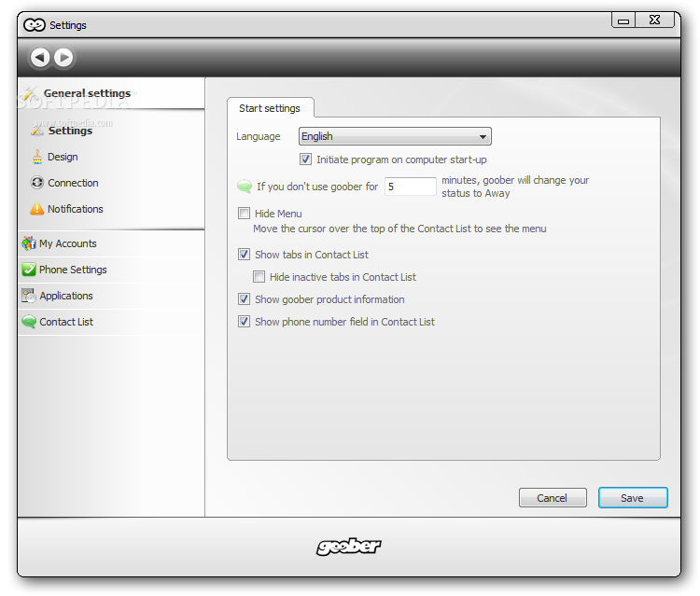700x596 pixels.
Task: Click the goober logo in title bar
Action: pos(35,25)
